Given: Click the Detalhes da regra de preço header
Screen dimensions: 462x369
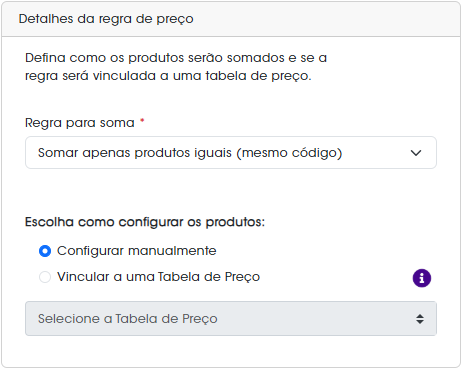Looking at the screenshot, I should [x=106, y=19].
